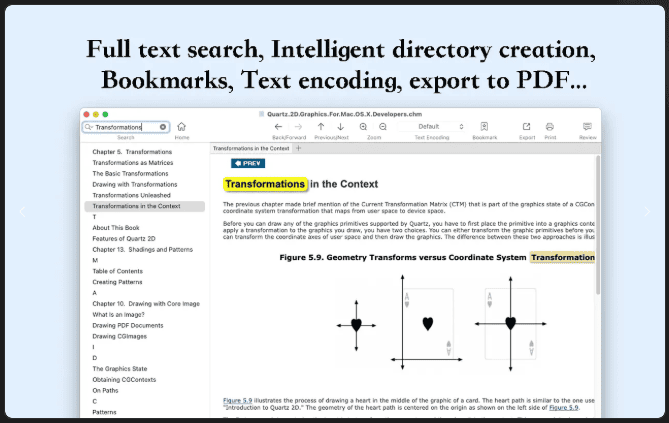Screen dimensions: 669x423
Task: Open the Figure 5.9 link ending the paragraph
Action: point(564,407)
